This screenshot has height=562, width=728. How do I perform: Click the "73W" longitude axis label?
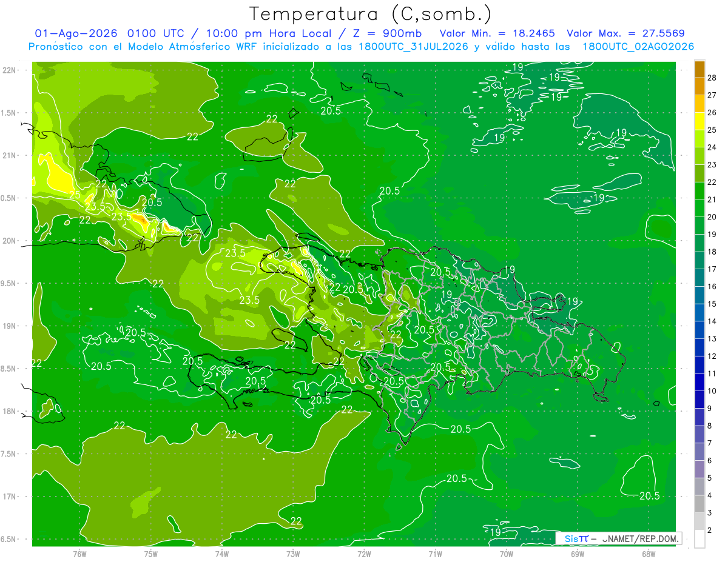[x=293, y=554]
